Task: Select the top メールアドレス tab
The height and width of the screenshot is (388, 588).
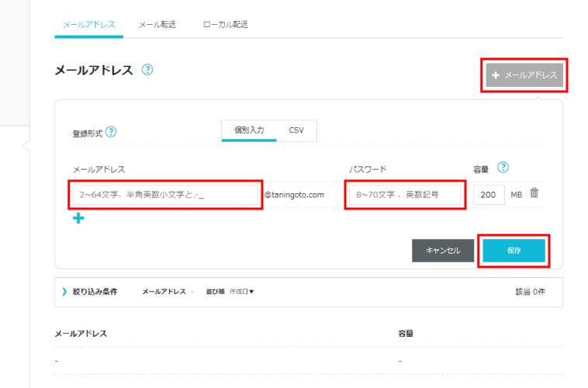Action: pos(88,25)
